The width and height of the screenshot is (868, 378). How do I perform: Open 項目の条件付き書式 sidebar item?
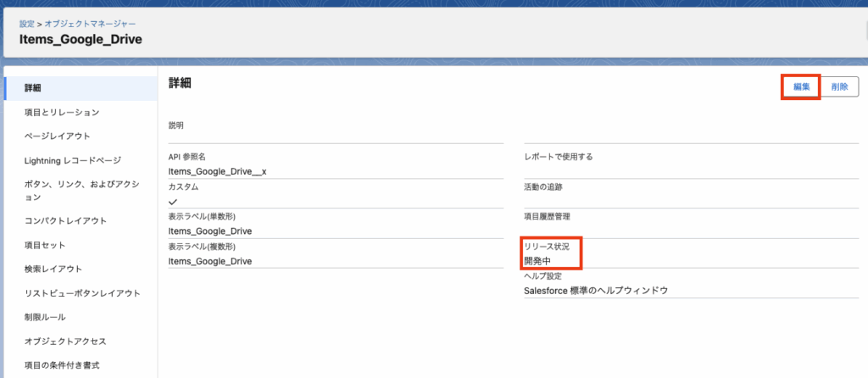click(x=63, y=364)
